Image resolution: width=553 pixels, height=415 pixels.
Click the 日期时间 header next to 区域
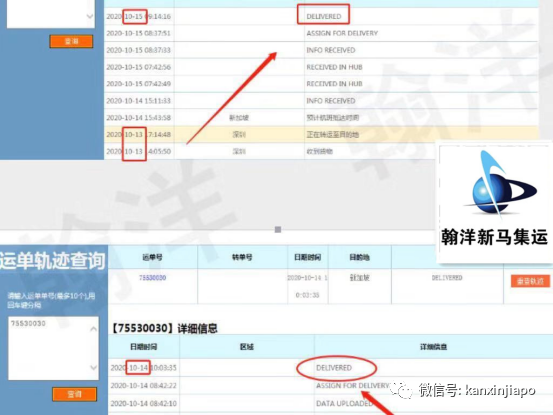[144, 347]
